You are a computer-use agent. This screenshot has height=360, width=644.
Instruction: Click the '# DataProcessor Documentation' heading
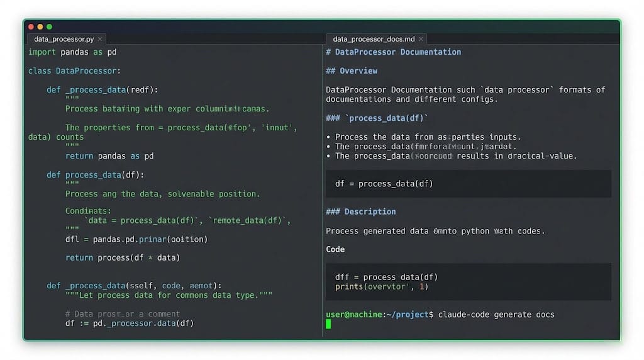(x=393, y=52)
